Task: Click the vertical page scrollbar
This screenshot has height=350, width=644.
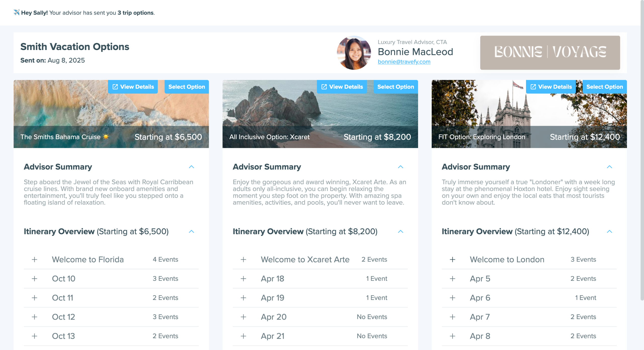Action: point(642,151)
